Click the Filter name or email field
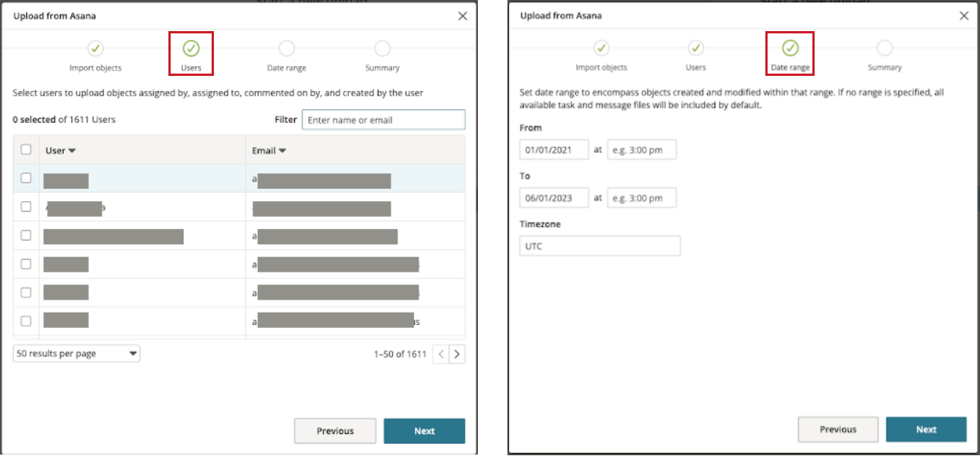This screenshot has height=456, width=980. click(383, 120)
